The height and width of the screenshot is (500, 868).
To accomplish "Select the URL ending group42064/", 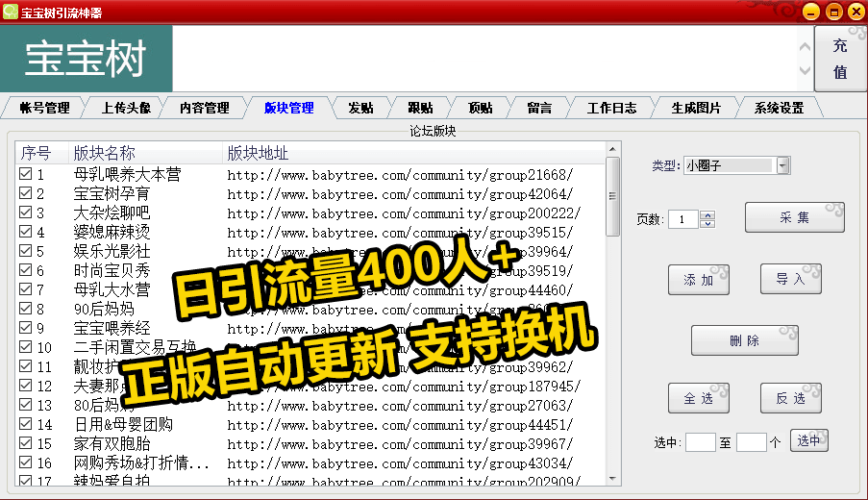I will point(400,194).
